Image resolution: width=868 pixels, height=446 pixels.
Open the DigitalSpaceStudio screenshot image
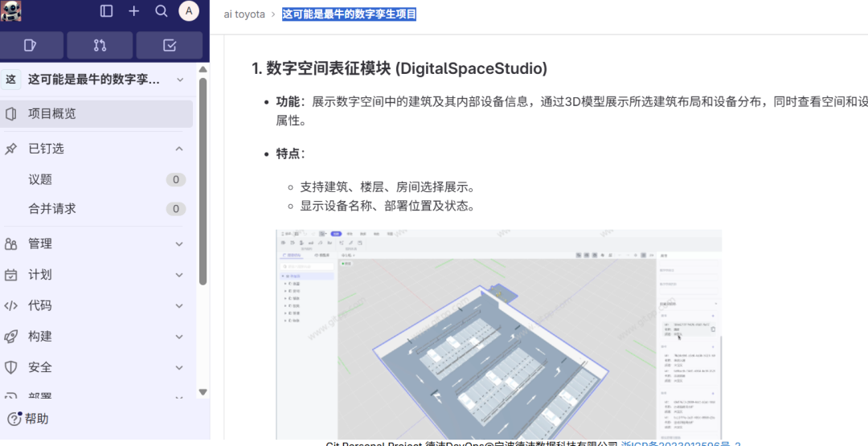(x=499, y=334)
